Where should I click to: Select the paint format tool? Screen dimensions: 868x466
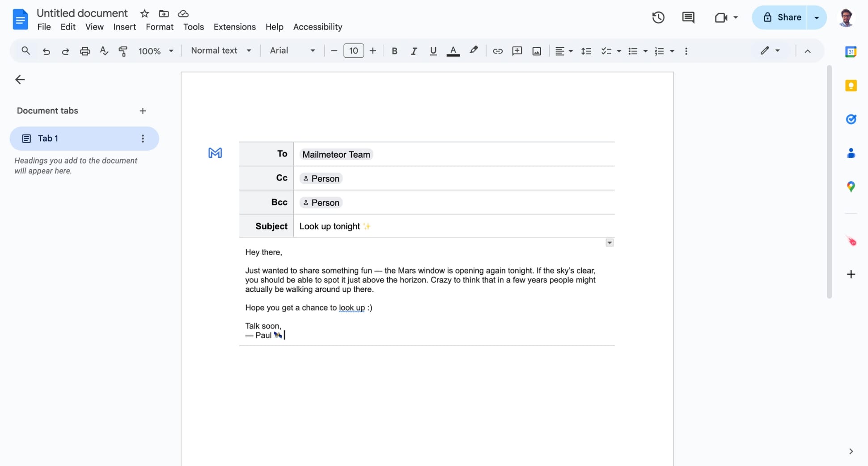click(123, 51)
